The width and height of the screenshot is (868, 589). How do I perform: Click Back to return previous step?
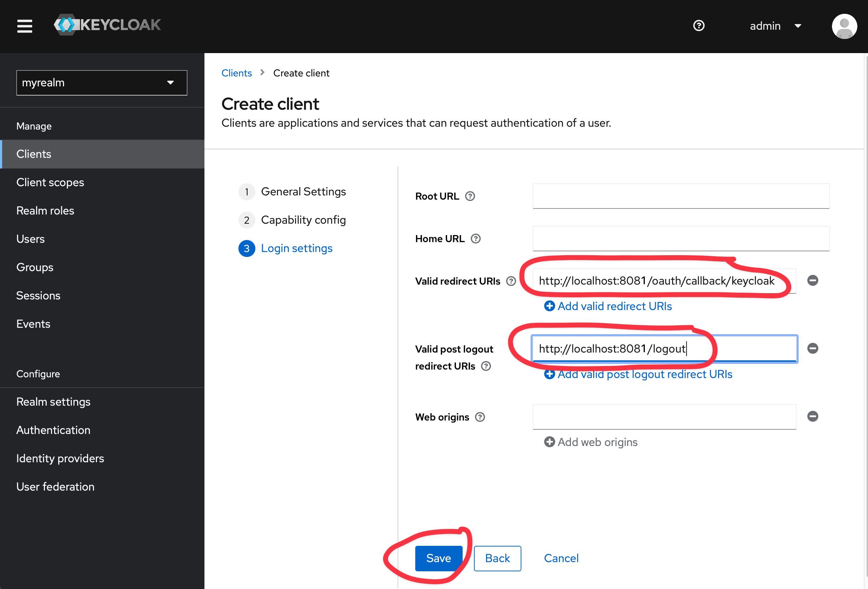[x=496, y=558]
